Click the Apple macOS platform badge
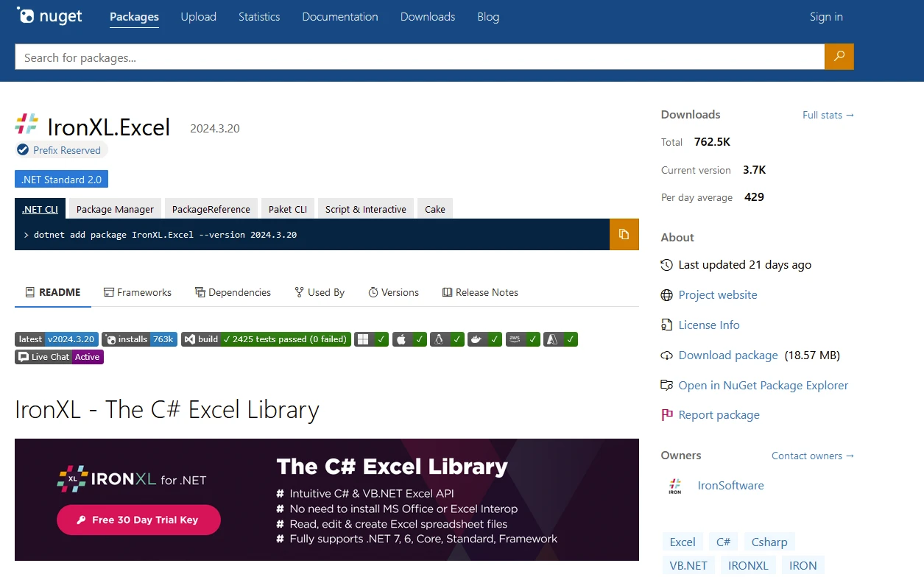This screenshot has height=577, width=924. coord(409,339)
